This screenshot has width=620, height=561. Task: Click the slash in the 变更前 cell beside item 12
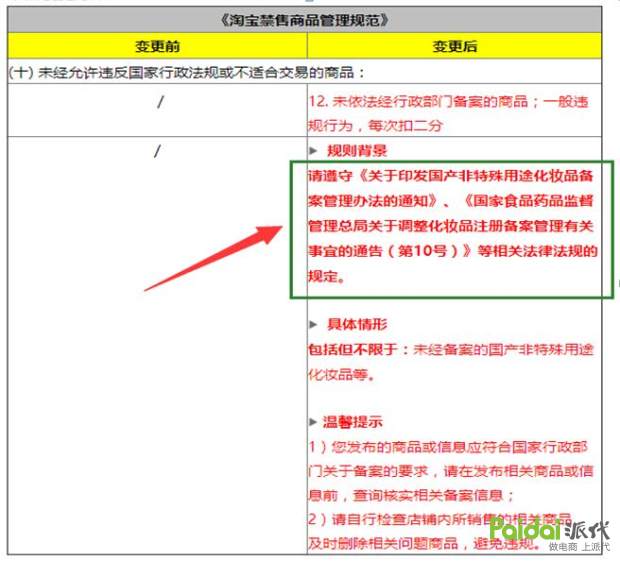pyautogui.click(x=160, y=102)
